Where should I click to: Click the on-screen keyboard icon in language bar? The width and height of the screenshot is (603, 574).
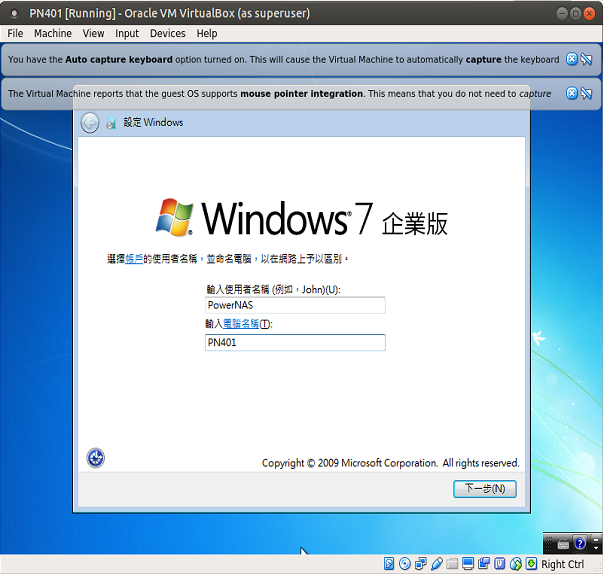563,544
